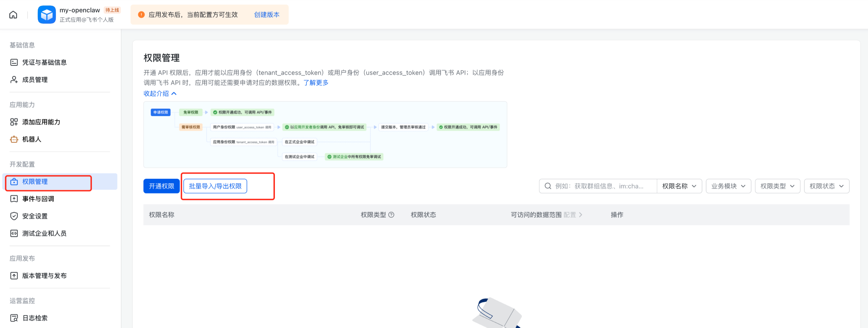Click the 安全设置 shield icon
Screen dimensions: 868x328
click(x=14, y=216)
